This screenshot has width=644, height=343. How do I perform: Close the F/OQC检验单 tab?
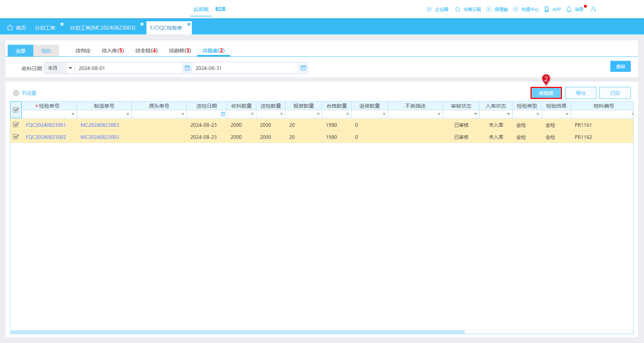tap(189, 24)
